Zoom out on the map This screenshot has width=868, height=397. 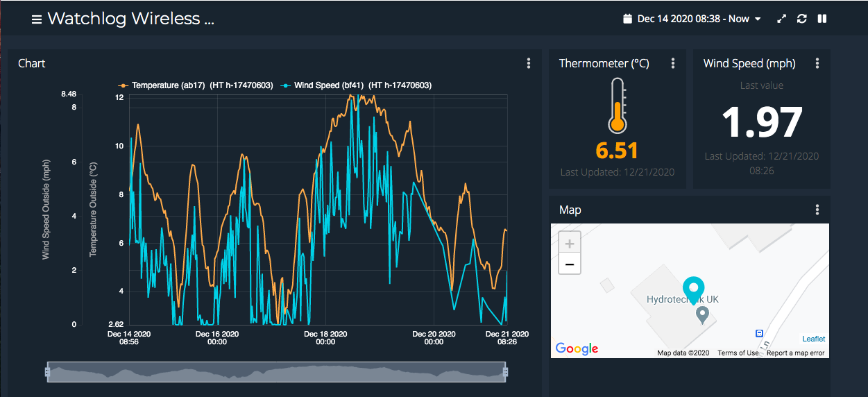tap(570, 264)
